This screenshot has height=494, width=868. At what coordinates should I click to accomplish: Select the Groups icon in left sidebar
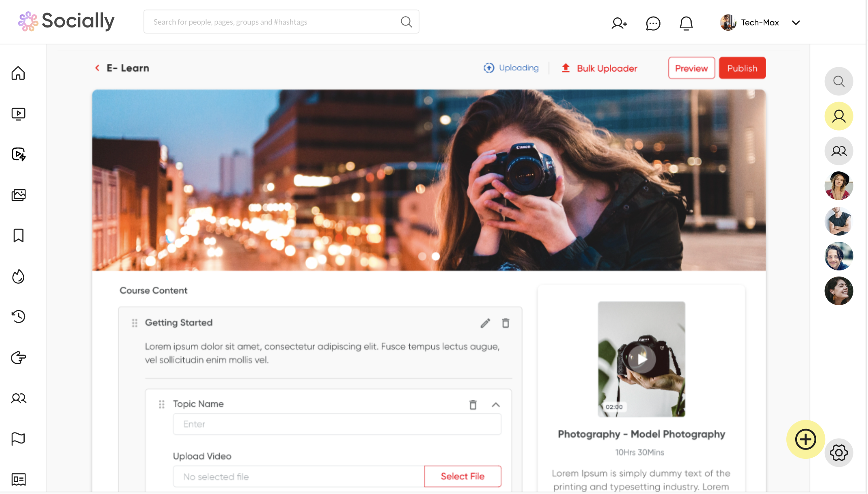click(18, 398)
